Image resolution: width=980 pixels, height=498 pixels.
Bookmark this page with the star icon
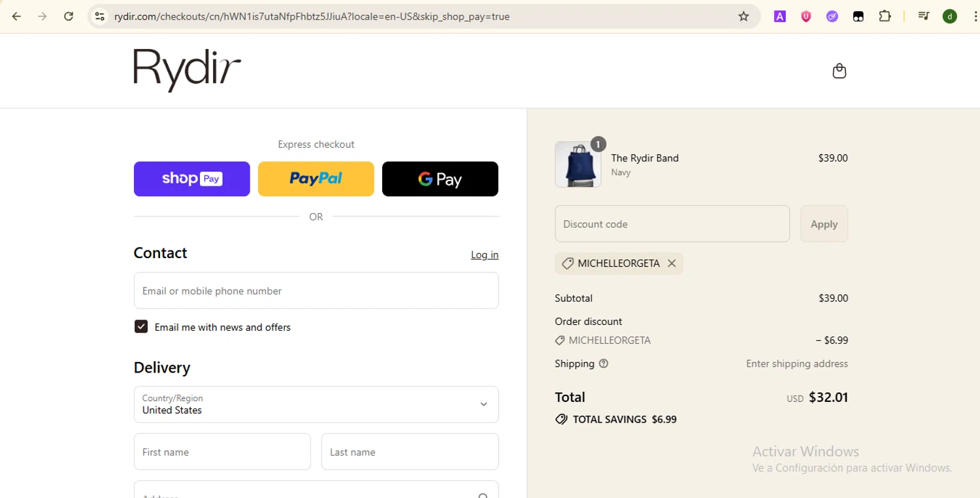point(743,16)
